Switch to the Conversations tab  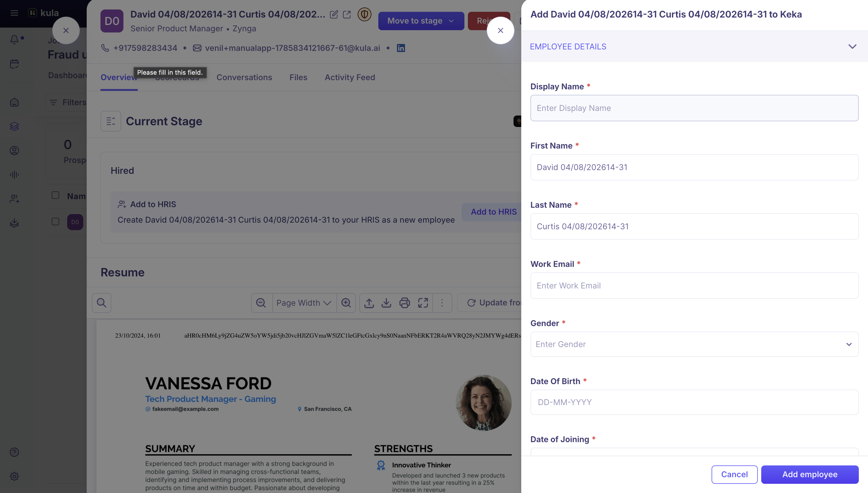(x=244, y=77)
